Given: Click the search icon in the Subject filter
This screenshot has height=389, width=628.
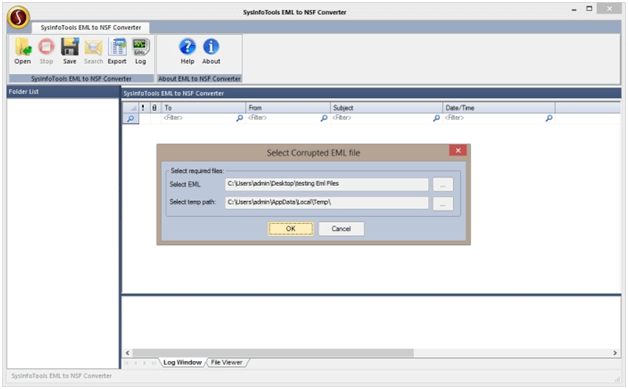Looking at the screenshot, I should (x=437, y=118).
